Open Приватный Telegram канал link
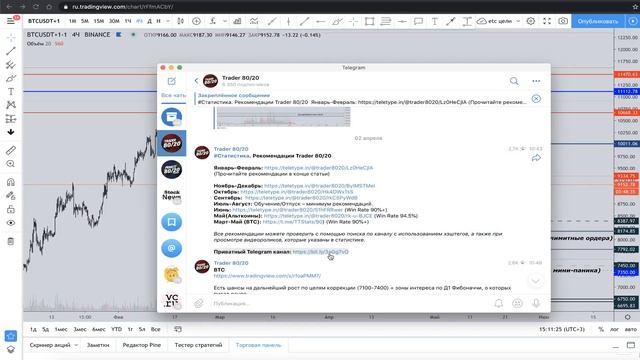 (x=320, y=252)
